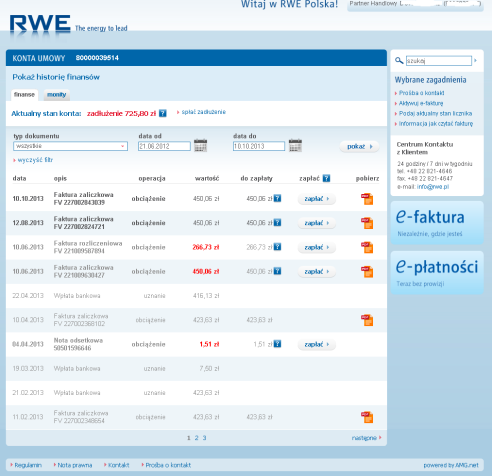Viewport: 492px width, 476px height.
Task: Click Partner Handlowy label in header
Action: (x=373, y=4)
